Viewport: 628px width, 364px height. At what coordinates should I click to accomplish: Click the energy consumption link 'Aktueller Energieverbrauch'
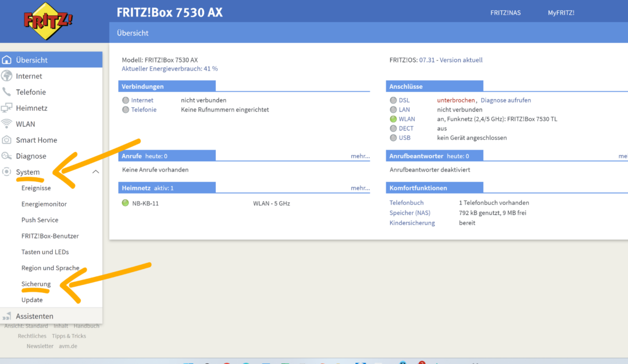170,69
